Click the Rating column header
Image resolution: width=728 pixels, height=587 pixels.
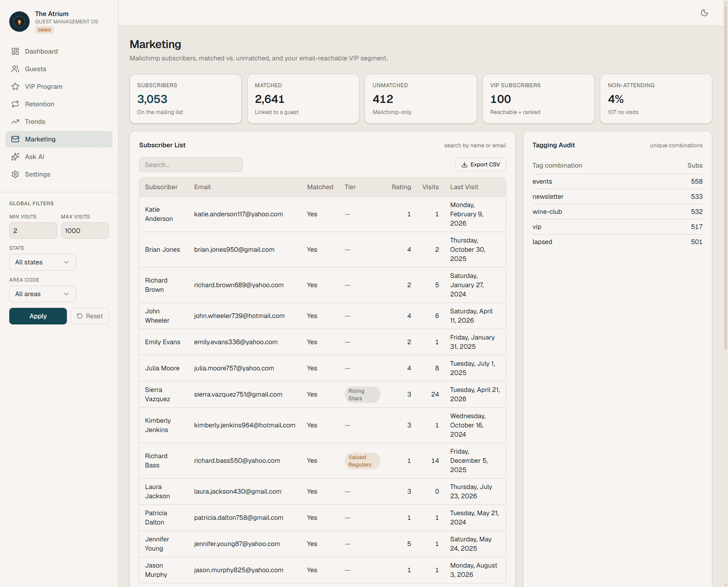click(401, 187)
